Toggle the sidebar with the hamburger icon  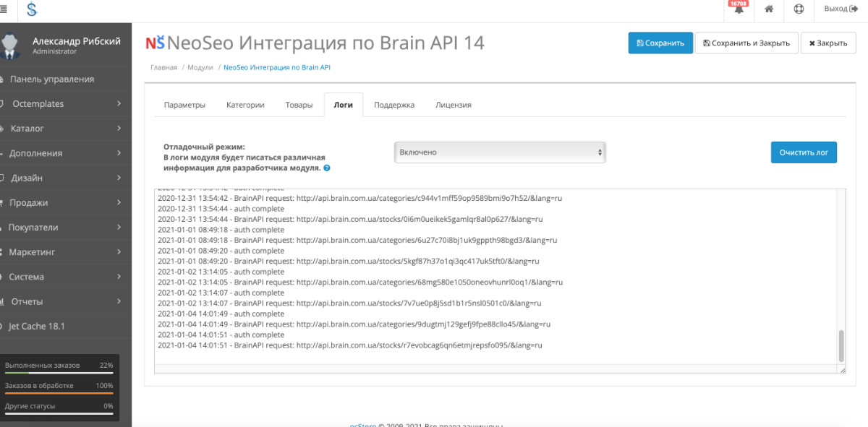3,9
